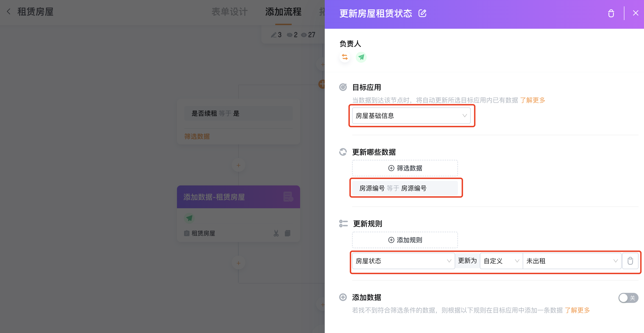
Task: Delete the 房屋状态 update rule
Action: pyautogui.click(x=630, y=261)
